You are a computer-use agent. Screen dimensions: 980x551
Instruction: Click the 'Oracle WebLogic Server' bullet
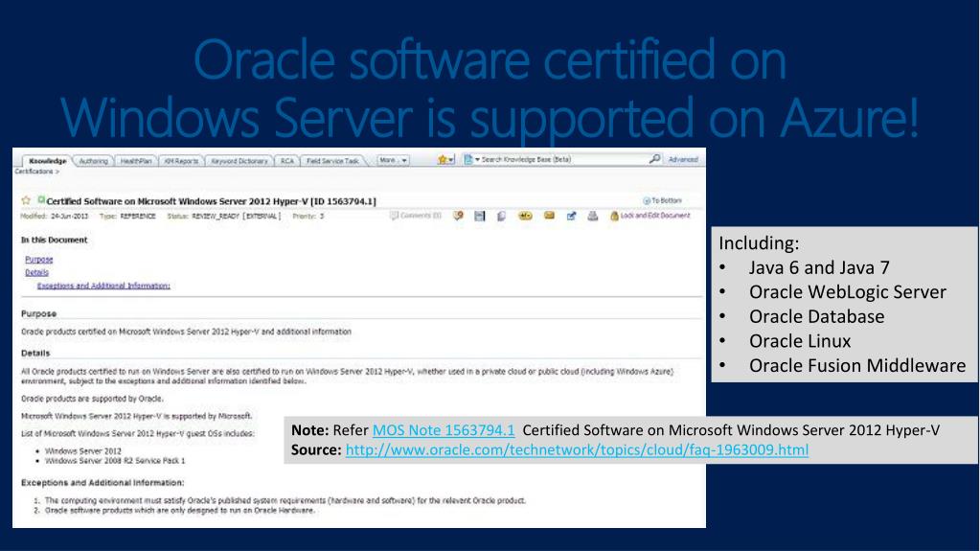point(848,292)
